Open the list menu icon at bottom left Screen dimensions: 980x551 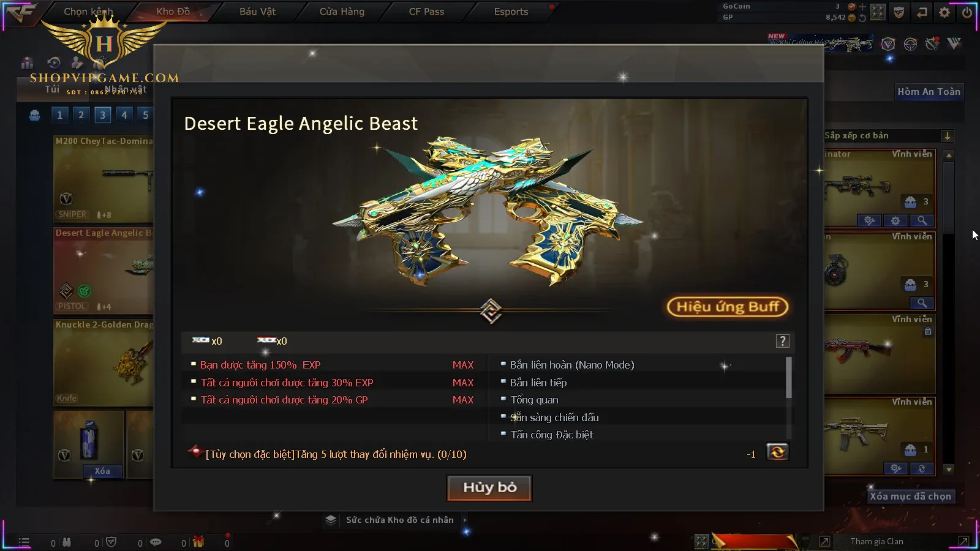click(x=24, y=542)
